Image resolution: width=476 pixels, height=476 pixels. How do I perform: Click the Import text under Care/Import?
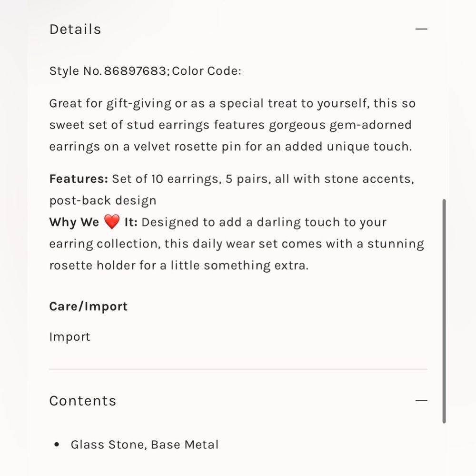70,337
